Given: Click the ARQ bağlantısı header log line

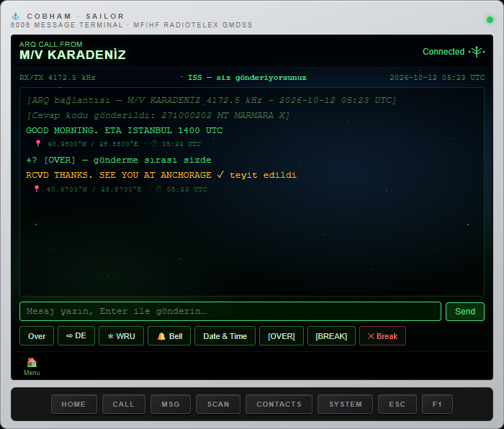Looking at the screenshot, I should point(212,100).
